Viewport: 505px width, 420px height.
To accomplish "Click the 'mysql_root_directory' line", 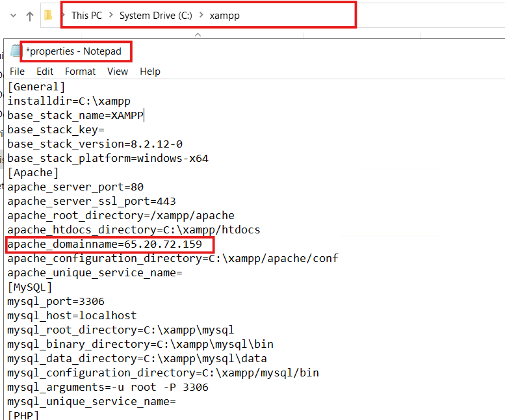I will tap(121, 330).
